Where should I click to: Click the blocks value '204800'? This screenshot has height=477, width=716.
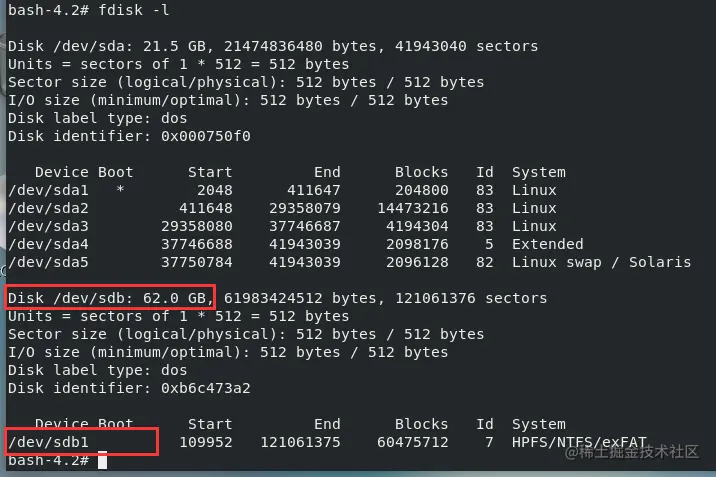(421, 190)
